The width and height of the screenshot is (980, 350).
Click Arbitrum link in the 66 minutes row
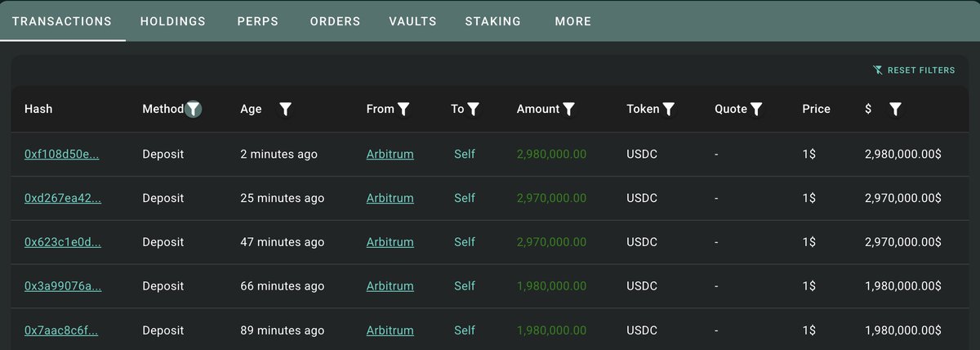coord(390,286)
